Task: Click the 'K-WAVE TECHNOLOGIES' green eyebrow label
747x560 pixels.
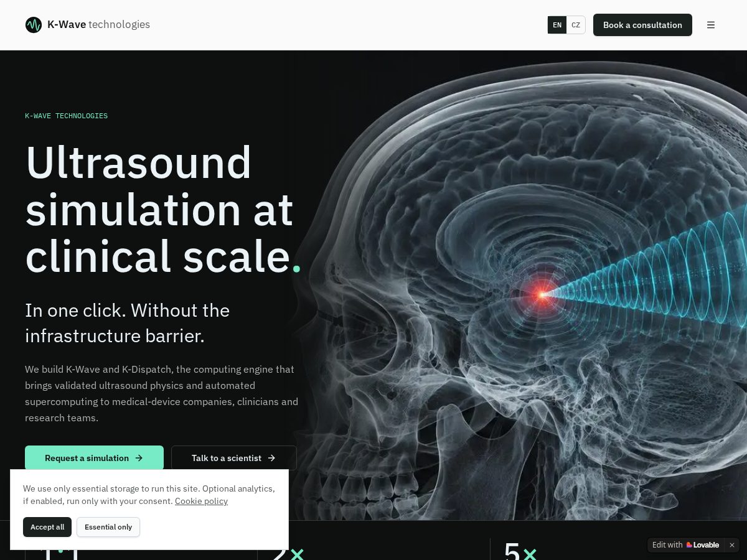Action: (66, 116)
